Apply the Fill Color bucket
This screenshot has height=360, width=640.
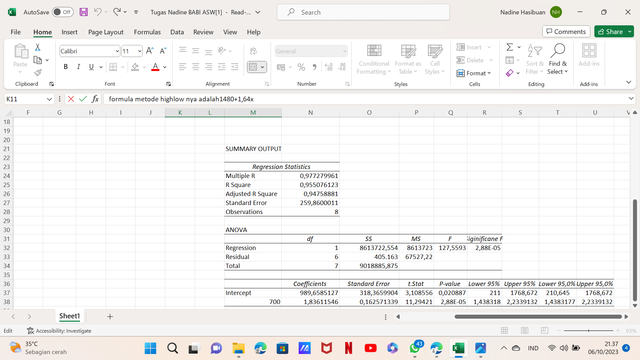135,67
